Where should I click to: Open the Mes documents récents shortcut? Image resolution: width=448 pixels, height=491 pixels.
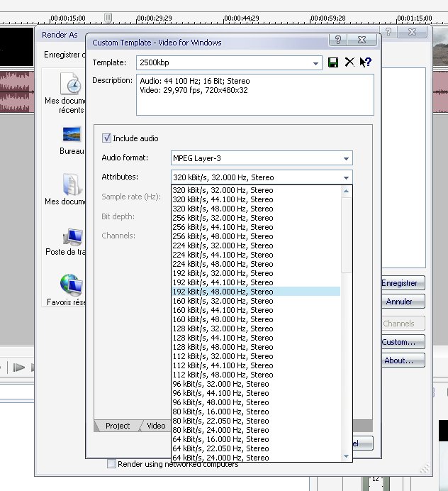(71, 85)
